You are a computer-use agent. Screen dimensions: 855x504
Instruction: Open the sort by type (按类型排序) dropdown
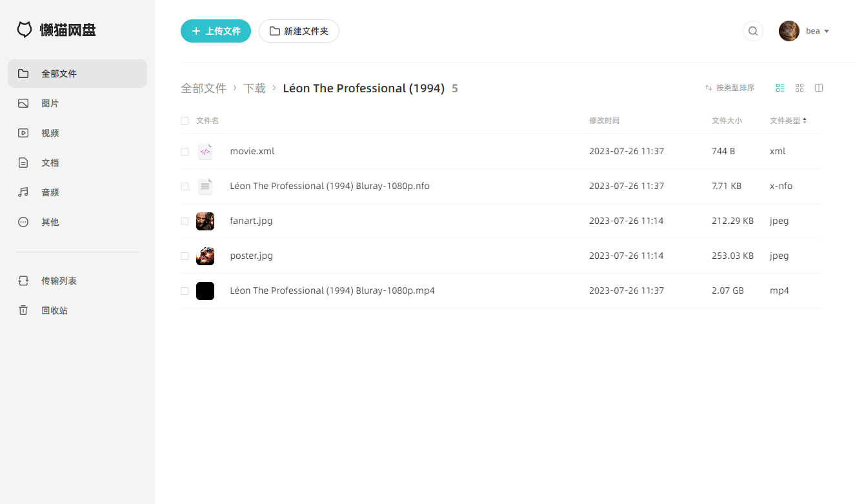click(730, 88)
